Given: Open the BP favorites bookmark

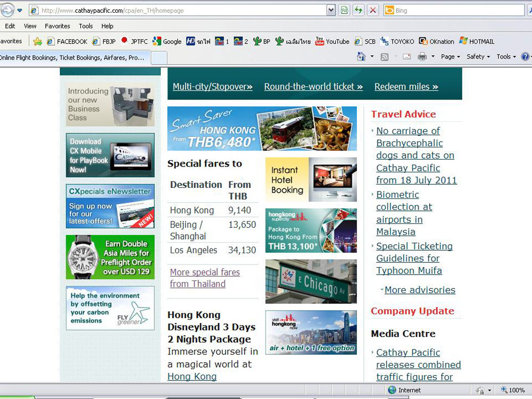Looking at the screenshot, I should (262, 41).
